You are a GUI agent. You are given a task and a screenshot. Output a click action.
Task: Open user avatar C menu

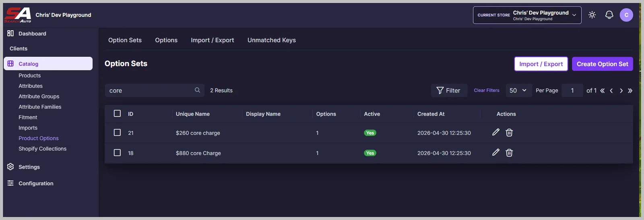click(626, 15)
